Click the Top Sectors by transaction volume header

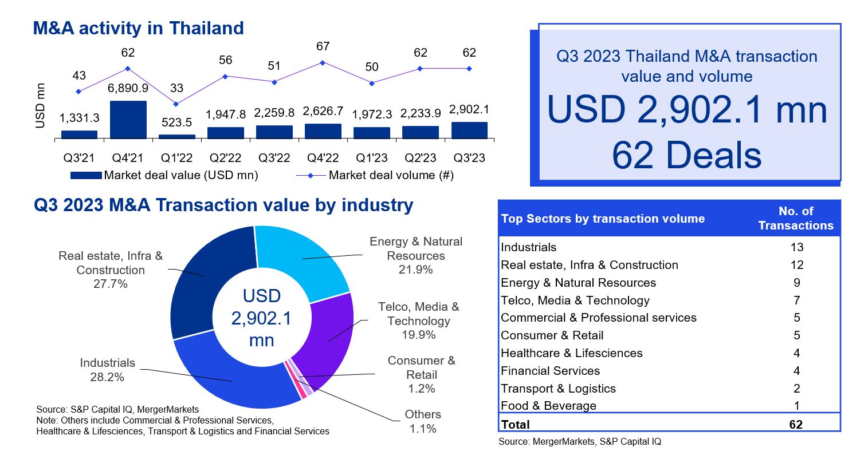click(x=603, y=219)
